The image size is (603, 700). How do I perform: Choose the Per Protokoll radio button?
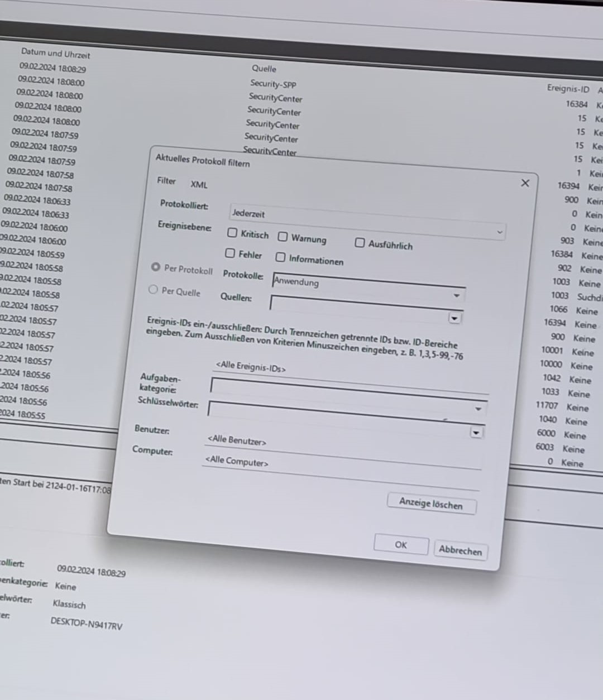coord(155,267)
